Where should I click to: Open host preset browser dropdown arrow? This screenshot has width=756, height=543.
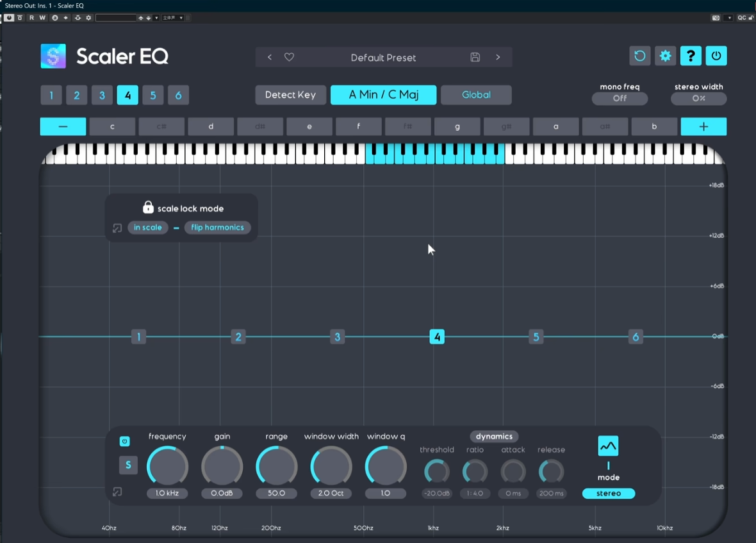(x=156, y=18)
